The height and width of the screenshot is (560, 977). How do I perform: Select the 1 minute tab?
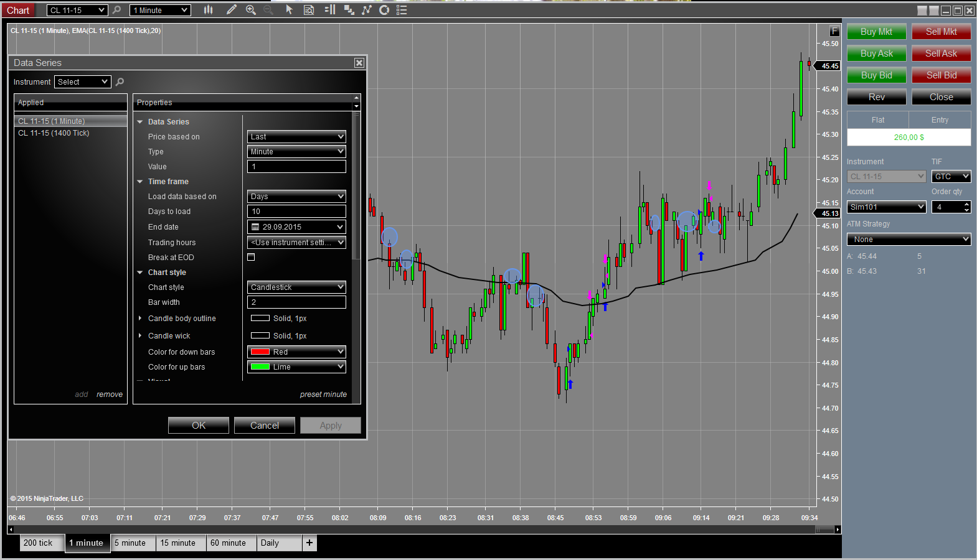[x=87, y=543]
